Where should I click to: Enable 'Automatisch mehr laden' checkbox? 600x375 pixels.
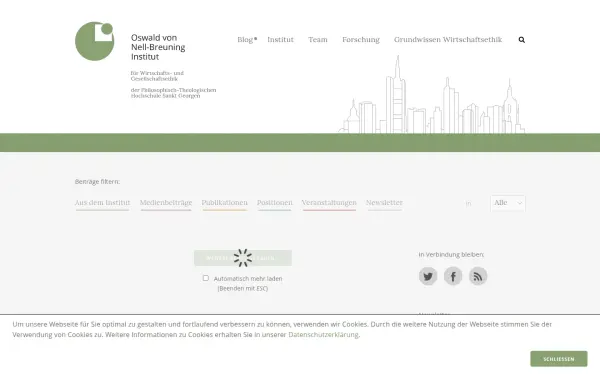coord(206,278)
